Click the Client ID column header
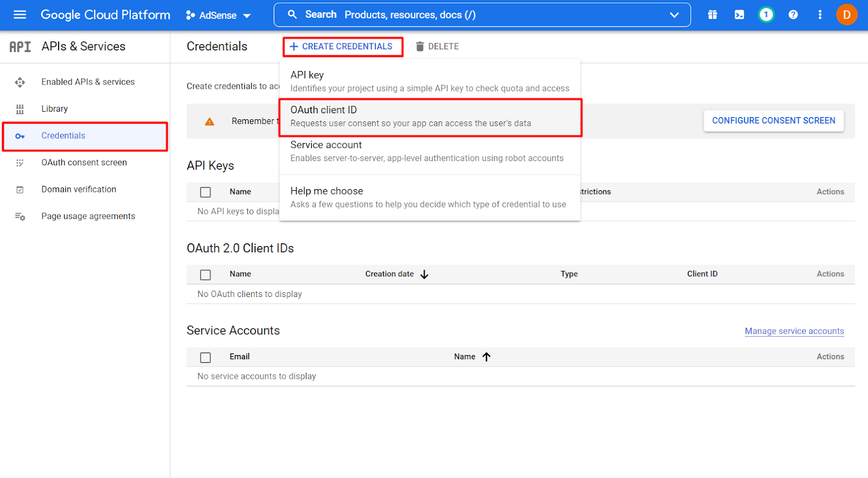This screenshot has height=478, width=868. [702, 274]
